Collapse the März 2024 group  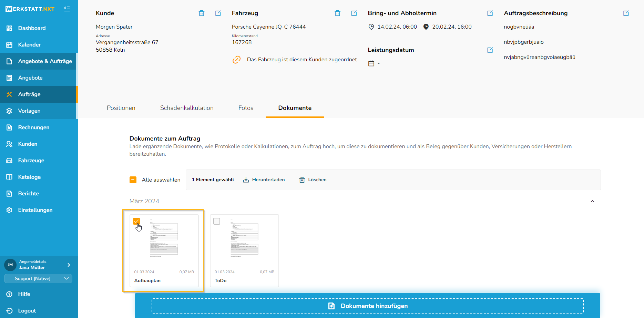coord(592,201)
